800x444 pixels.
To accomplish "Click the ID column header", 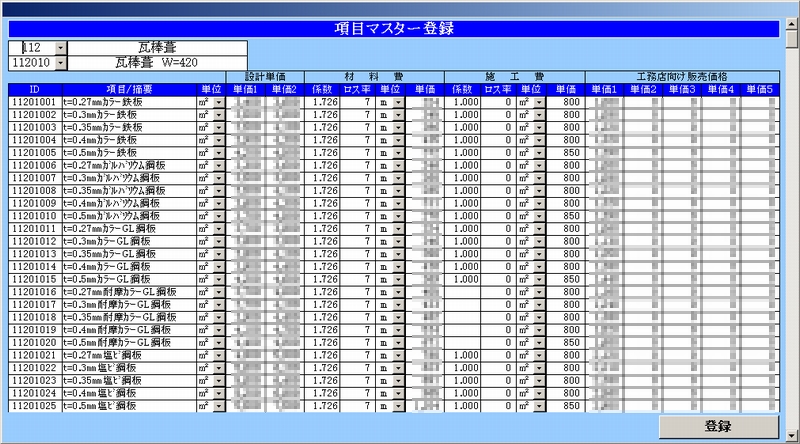I will coord(35,89).
